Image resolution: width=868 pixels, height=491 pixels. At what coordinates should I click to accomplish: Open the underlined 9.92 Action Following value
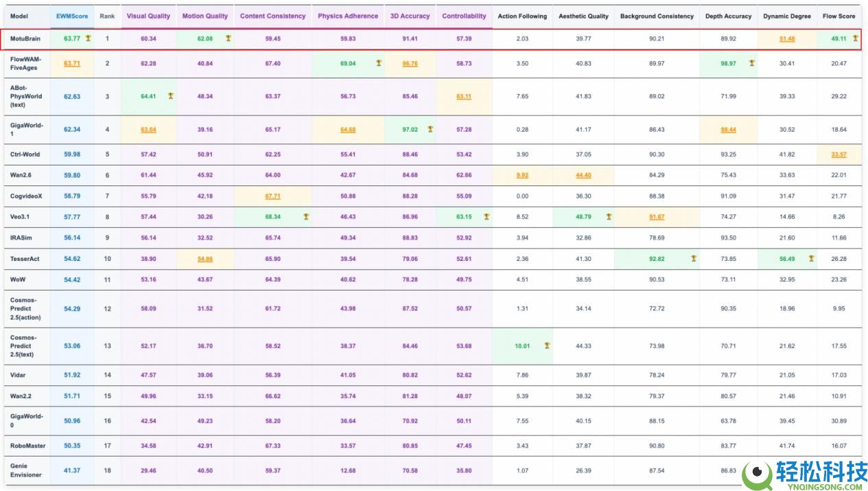coord(522,175)
